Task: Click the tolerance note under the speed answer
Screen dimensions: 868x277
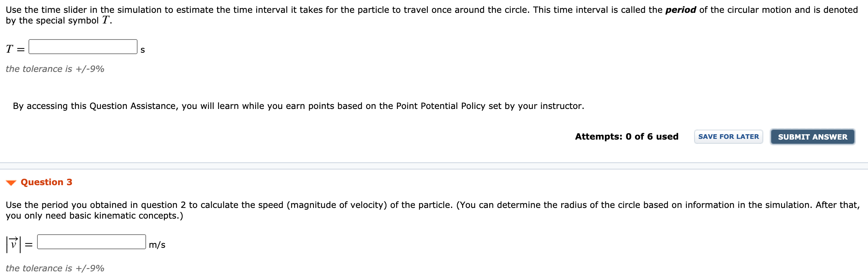Action: pos(55,268)
